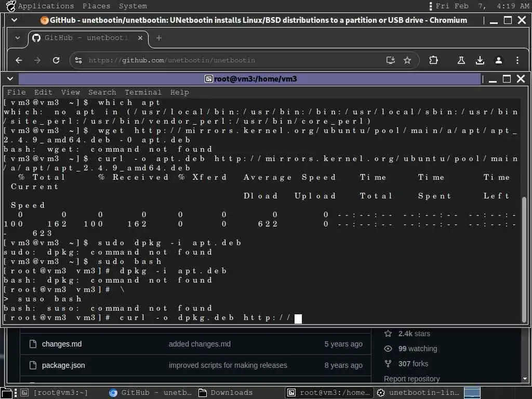Viewport: 532px width, 399px height.
Task: Click the show desktop icon in bottom panel
Action: (x=6, y=393)
